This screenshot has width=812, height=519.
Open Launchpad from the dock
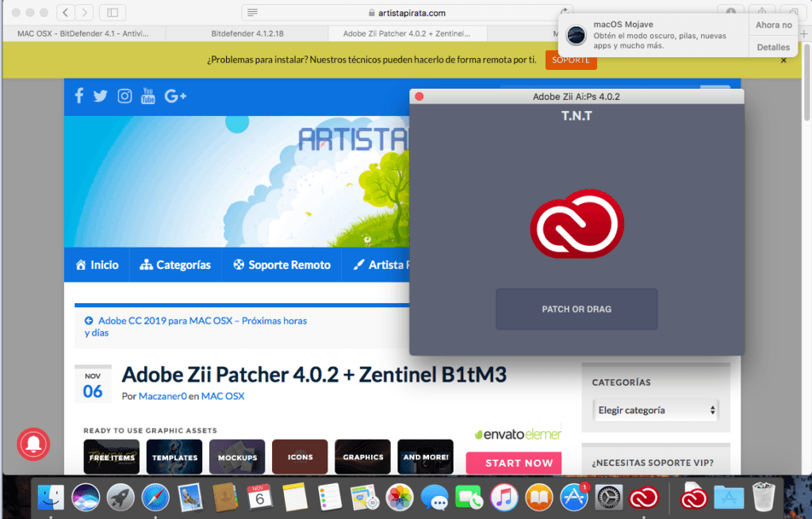pos(121,498)
